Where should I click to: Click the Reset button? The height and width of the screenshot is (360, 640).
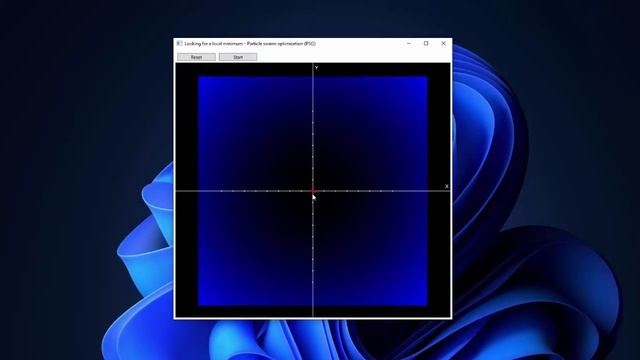coord(196,57)
